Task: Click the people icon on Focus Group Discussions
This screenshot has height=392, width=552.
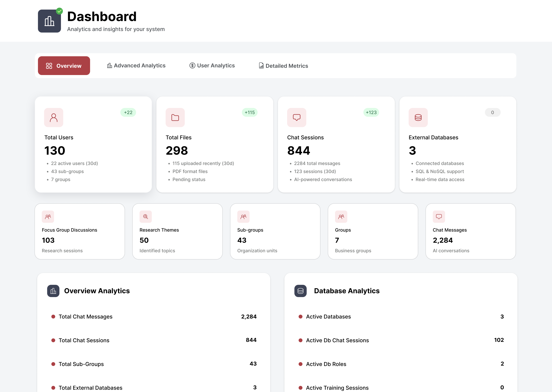Action: pyautogui.click(x=48, y=217)
